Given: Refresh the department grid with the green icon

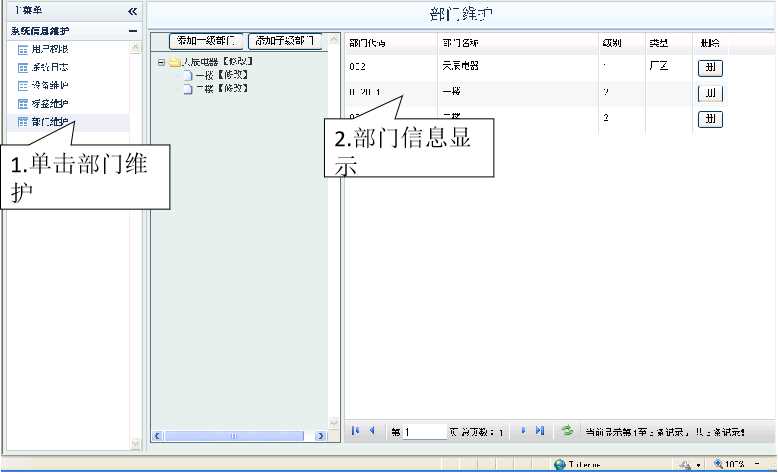Looking at the screenshot, I should (x=567, y=431).
